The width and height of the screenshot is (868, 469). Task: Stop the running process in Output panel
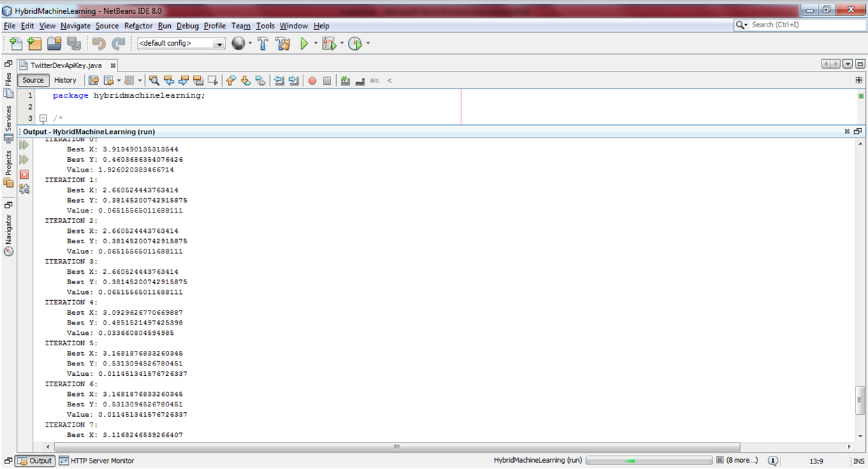pyautogui.click(x=24, y=174)
